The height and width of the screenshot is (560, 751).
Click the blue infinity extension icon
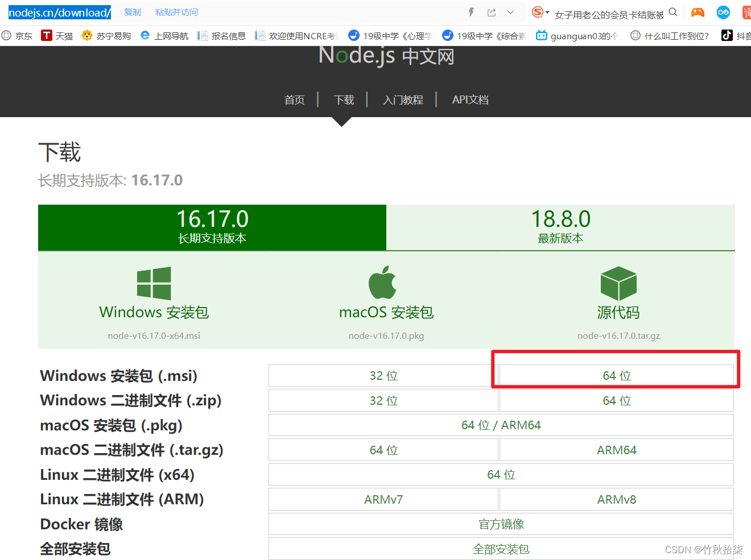724,12
